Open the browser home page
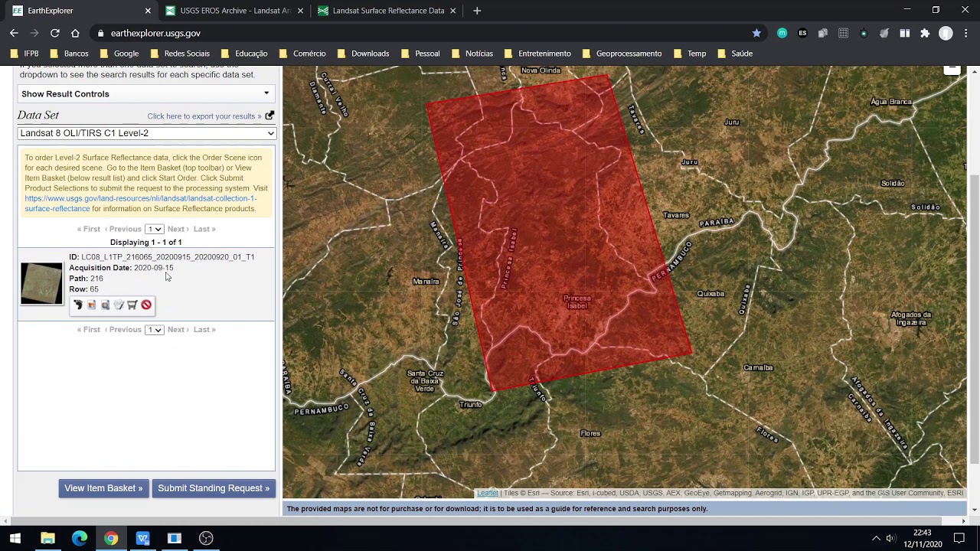Screen dimensions: 980x551 75,33
